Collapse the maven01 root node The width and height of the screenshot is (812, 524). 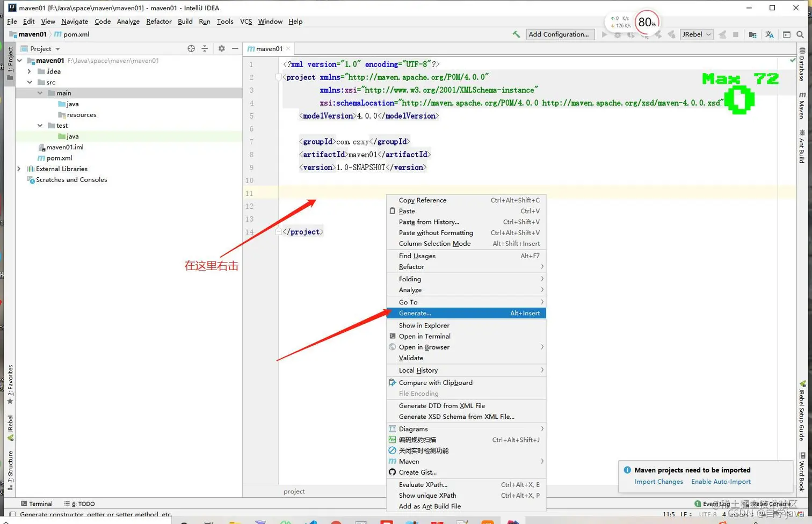20,61
